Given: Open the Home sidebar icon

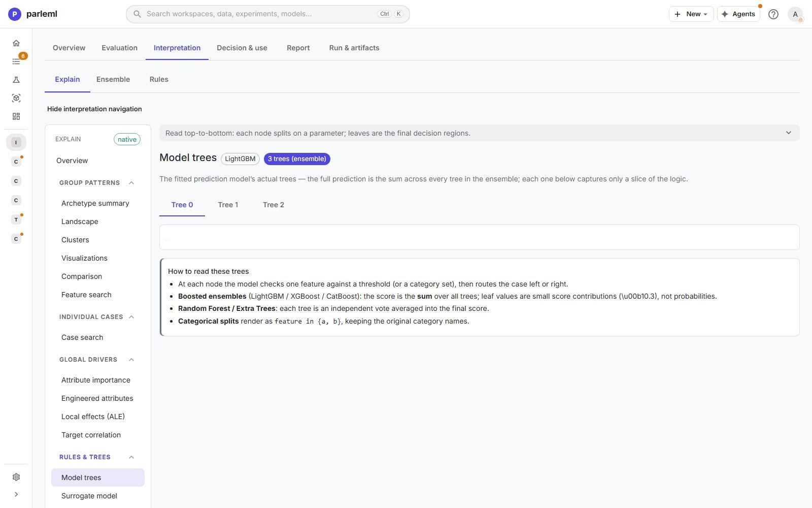Looking at the screenshot, I should pos(16,43).
